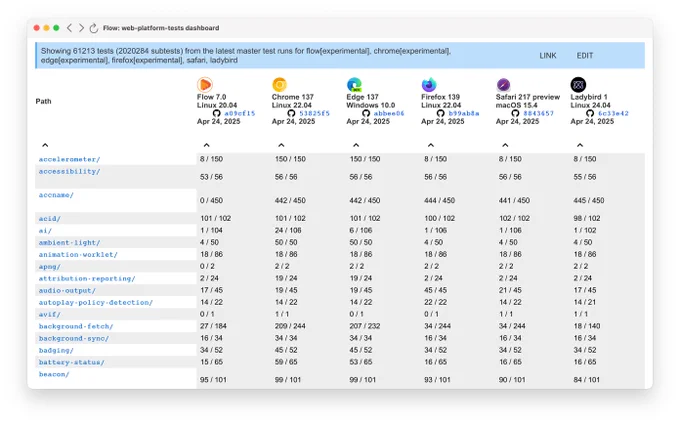Open Chrome commit 53825f5 link
The image size is (680, 425).
(314, 113)
